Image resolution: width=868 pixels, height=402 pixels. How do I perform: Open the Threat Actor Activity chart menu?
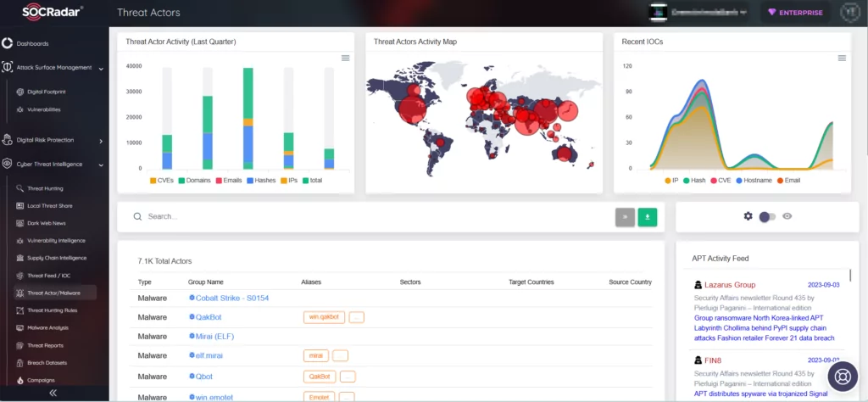[346, 59]
